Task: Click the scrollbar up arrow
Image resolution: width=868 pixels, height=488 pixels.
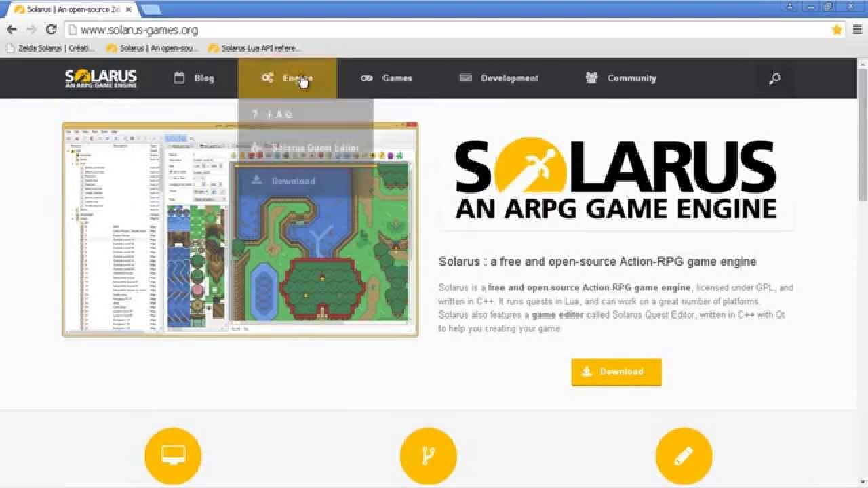Action: (x=863, y=63)
